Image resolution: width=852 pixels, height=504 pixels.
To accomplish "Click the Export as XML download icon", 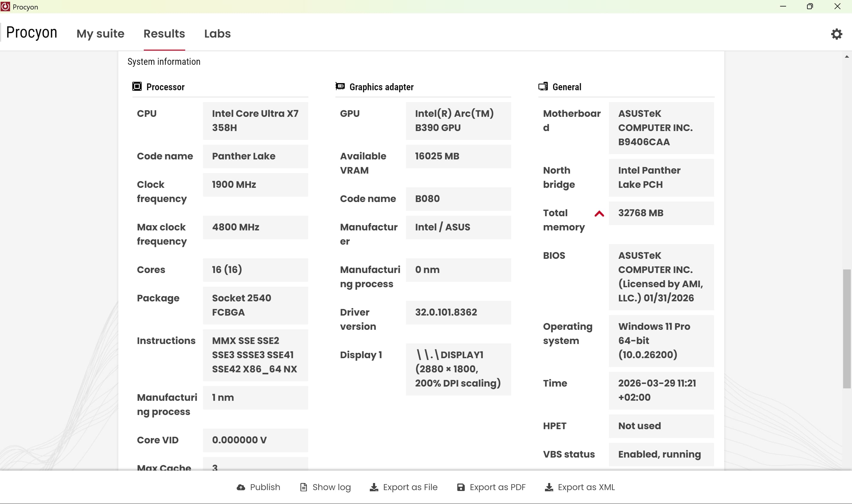I will [549, 487].
